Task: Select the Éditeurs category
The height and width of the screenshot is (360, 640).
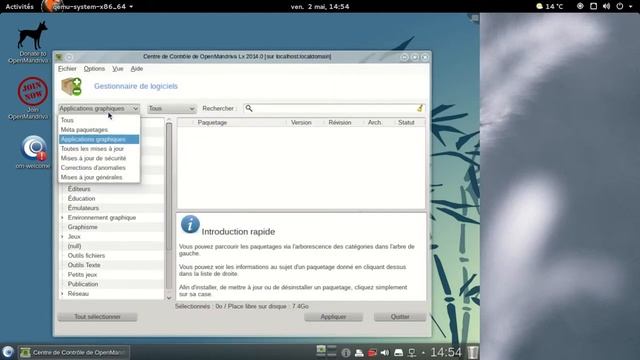Action: pos(79,189)
